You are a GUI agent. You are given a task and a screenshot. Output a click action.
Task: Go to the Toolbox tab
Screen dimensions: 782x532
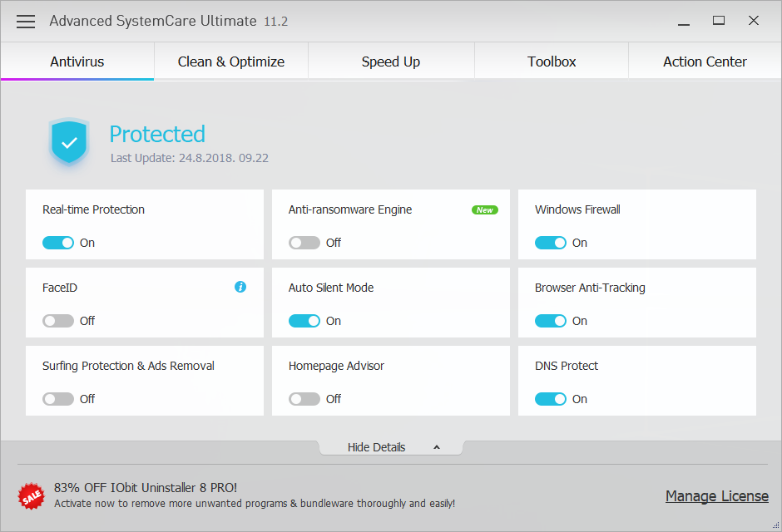(x=552, y=62)
